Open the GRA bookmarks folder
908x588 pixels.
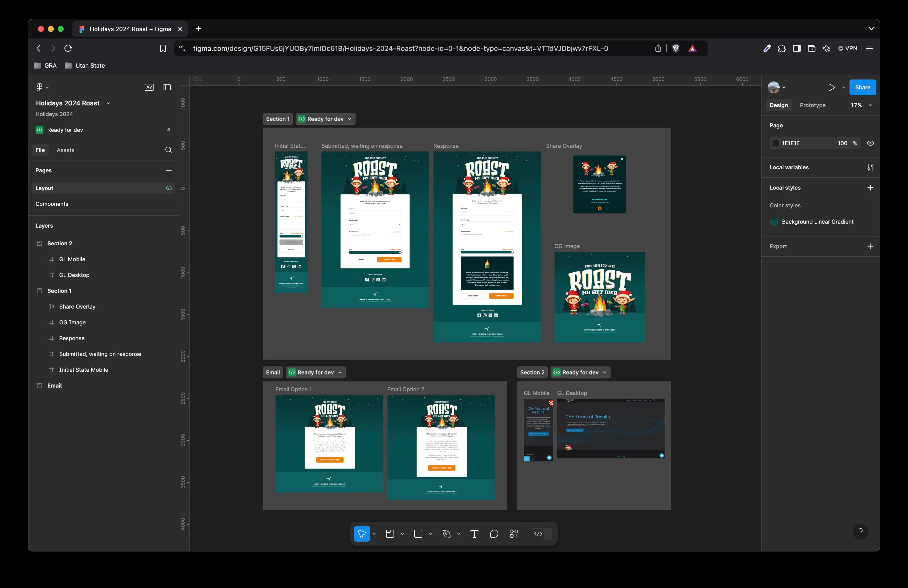[x=45, y=66]
